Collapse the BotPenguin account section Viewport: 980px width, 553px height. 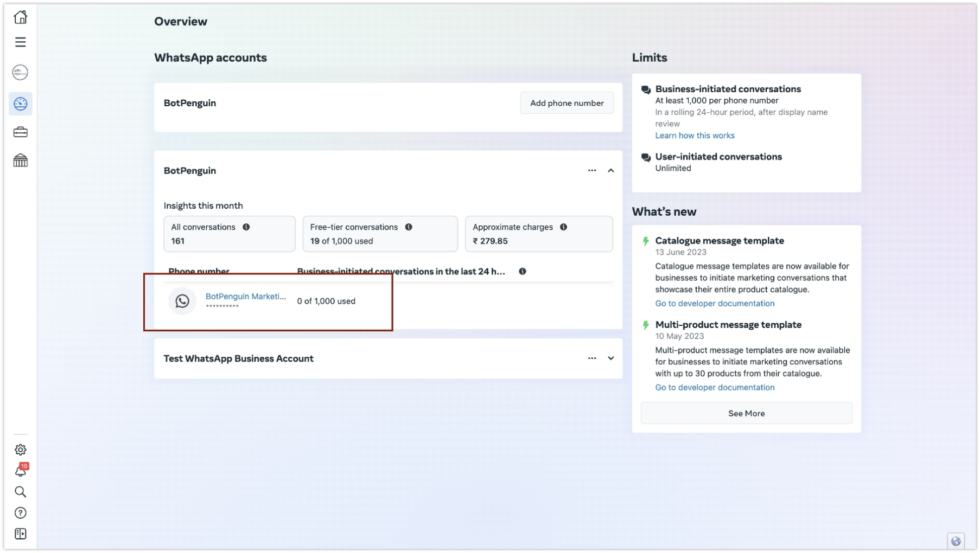coord(611,171)
